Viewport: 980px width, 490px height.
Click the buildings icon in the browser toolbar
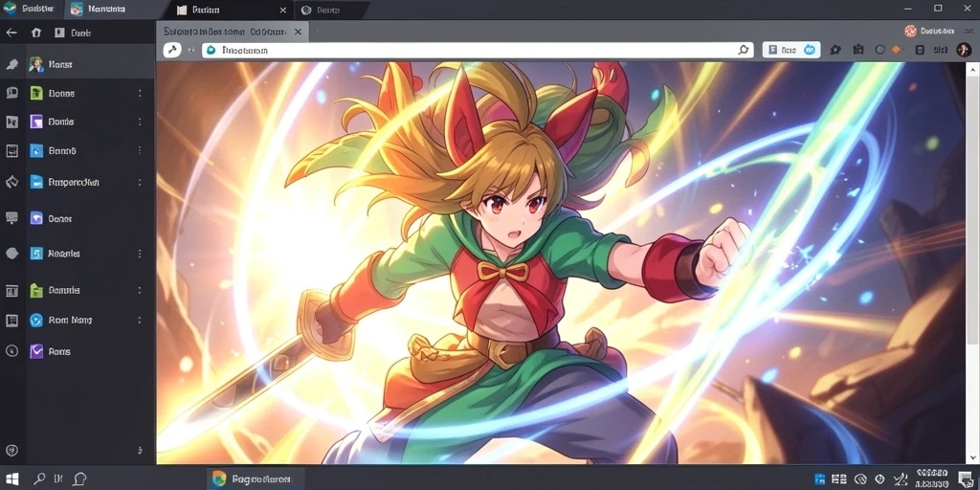pos(857,50)
